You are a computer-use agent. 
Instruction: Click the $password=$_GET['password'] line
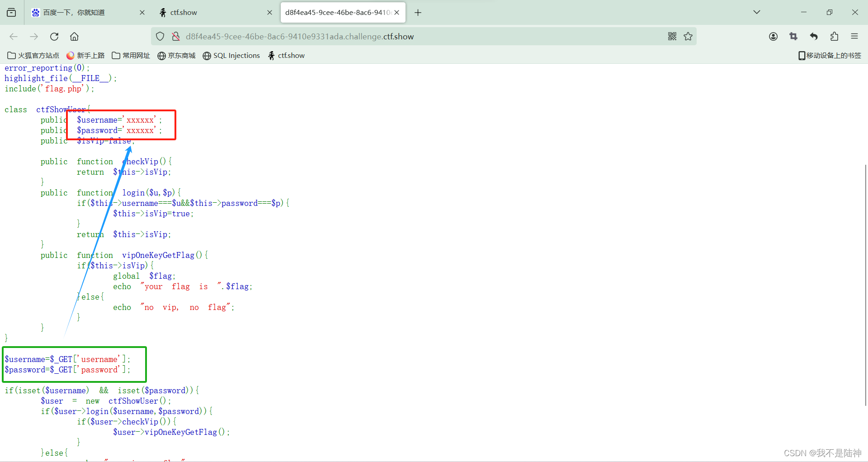click(67, 370)
